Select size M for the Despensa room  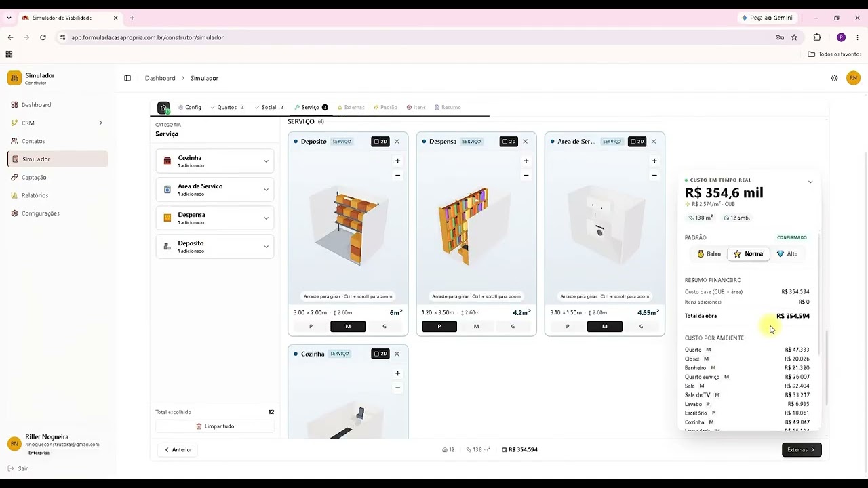476,327
